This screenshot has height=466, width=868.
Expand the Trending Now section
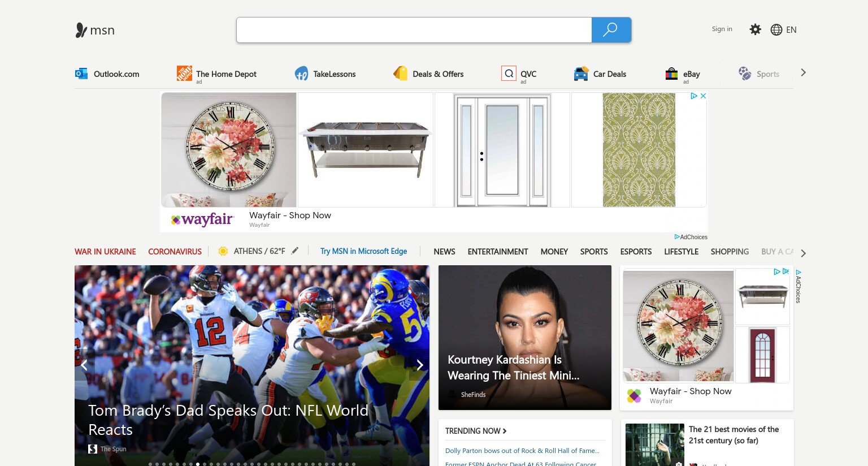[x=476, y=431]
